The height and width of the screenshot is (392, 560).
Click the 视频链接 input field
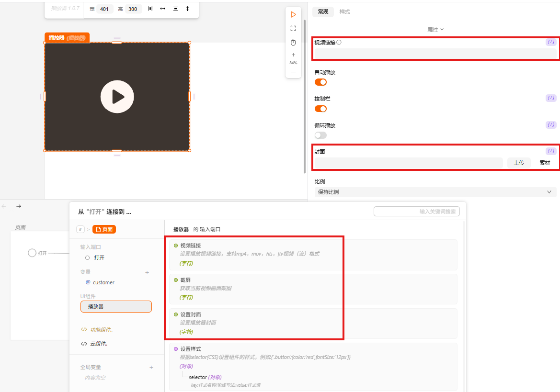tap(435, 53)
